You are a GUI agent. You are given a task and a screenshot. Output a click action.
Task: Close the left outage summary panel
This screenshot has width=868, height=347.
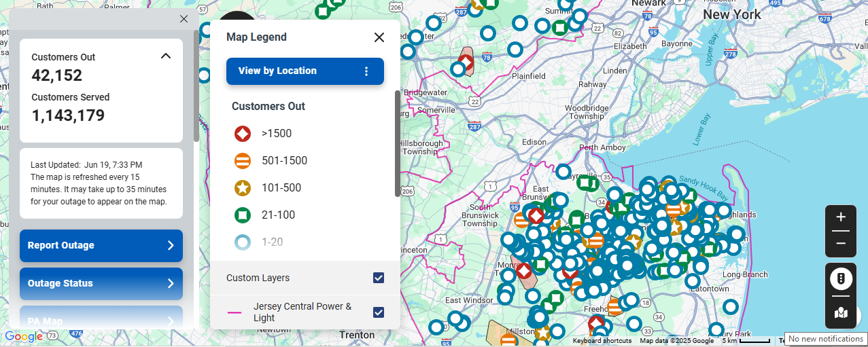coord(184,19)
